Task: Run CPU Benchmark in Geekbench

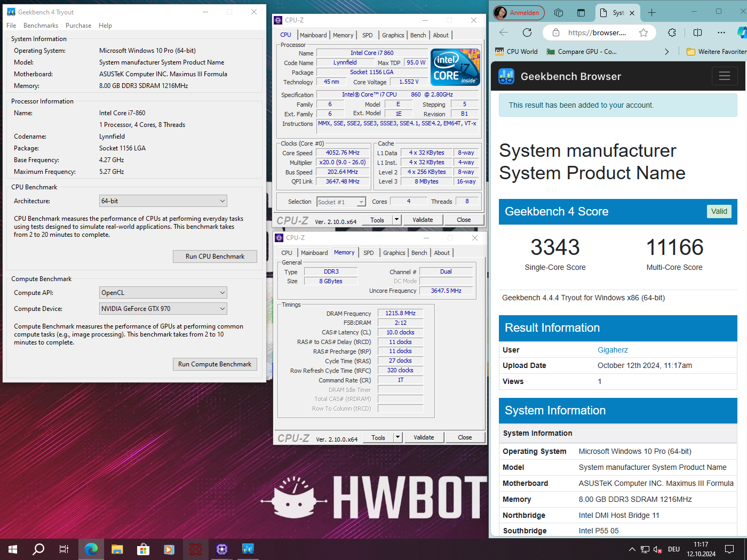Action: (x=215, y=257)
